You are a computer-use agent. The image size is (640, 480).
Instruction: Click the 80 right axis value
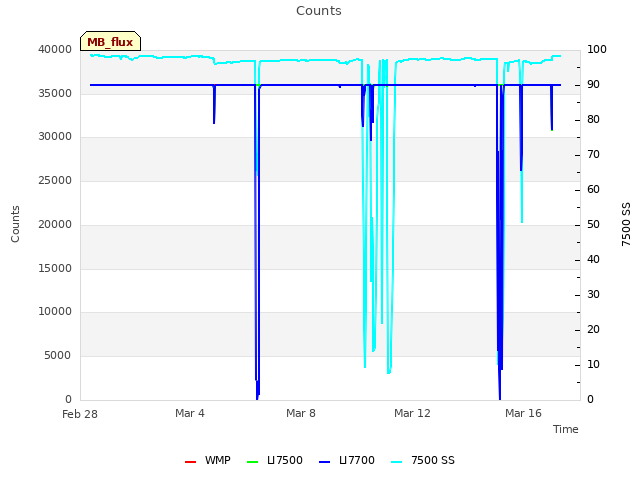[x=593, y=120]
